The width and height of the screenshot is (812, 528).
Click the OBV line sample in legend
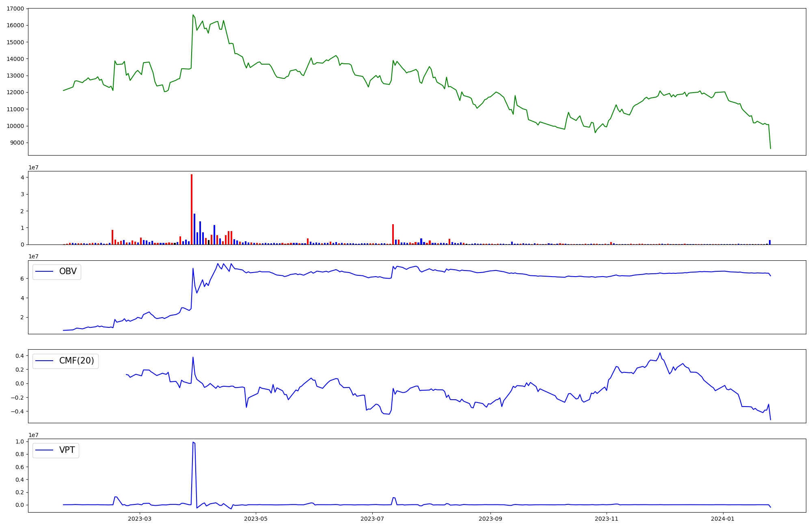45,272
